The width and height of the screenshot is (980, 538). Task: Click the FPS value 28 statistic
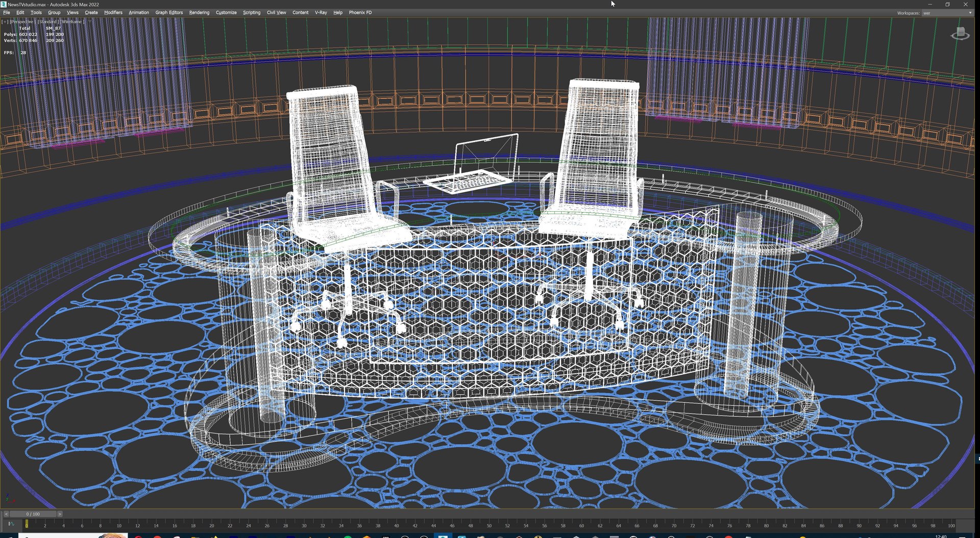tap(23, 53)
